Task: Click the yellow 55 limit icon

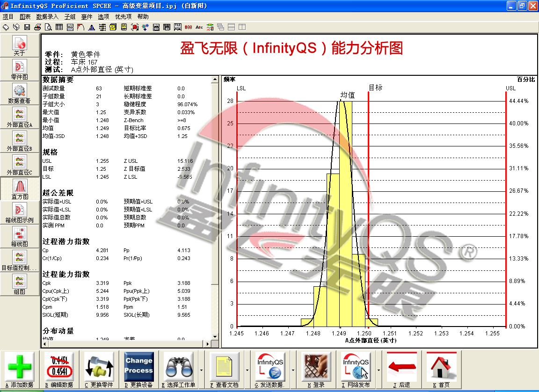Action: coord(124,27)
